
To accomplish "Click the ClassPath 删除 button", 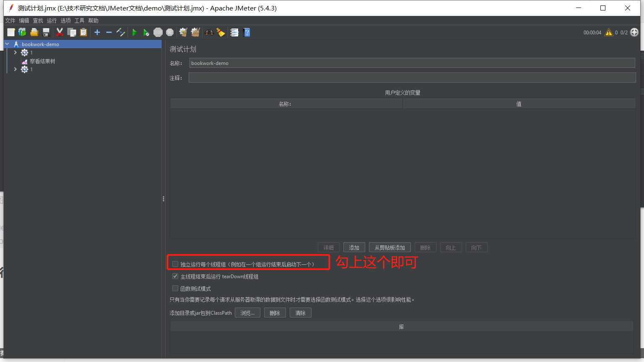I will [x=275, y=313].
